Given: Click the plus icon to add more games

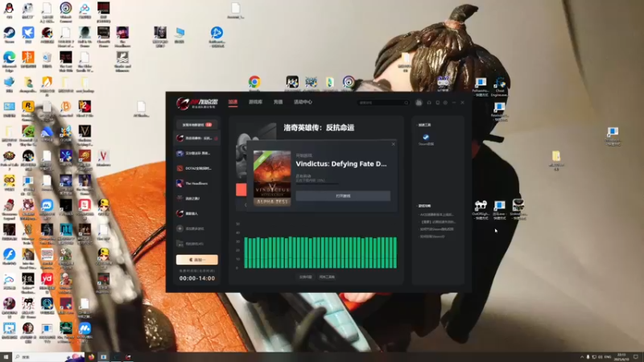Looking at the screenshot, I should (180, 228).
